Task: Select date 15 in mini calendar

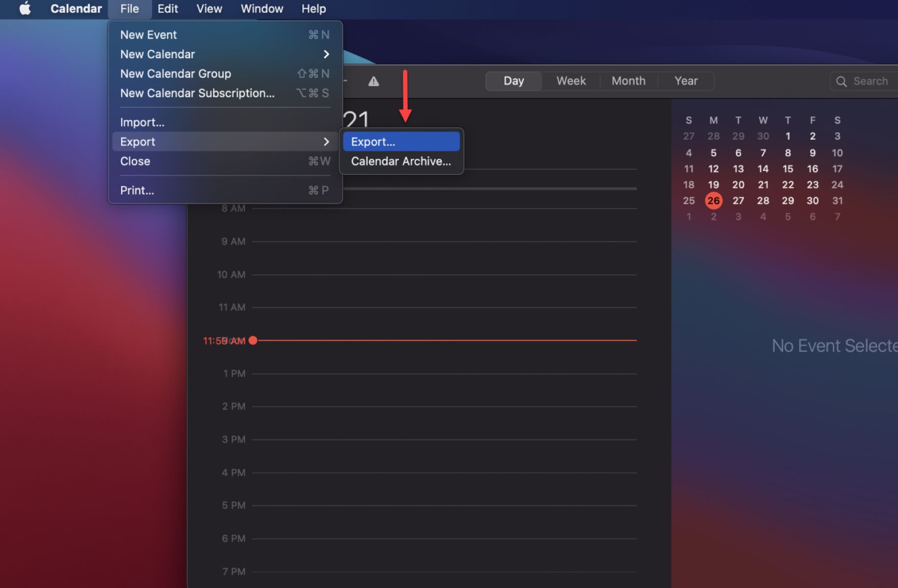Action: point(788,169)
